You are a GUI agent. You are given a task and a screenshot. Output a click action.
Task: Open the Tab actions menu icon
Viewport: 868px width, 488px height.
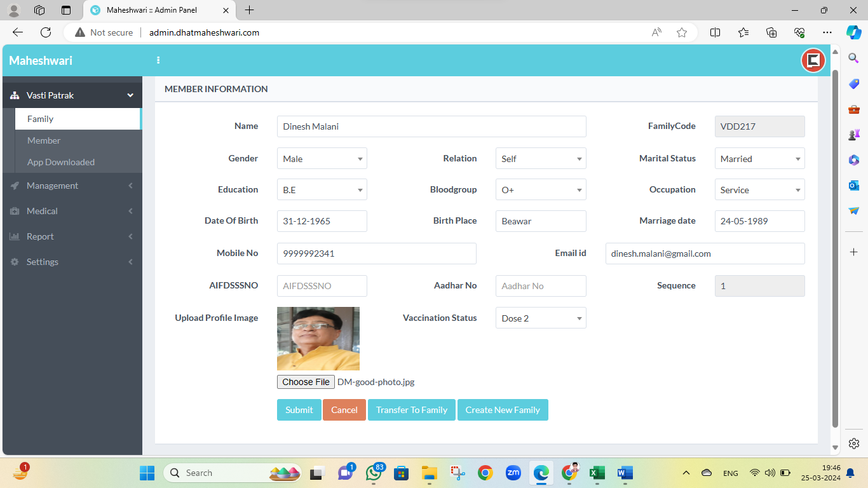66,10
